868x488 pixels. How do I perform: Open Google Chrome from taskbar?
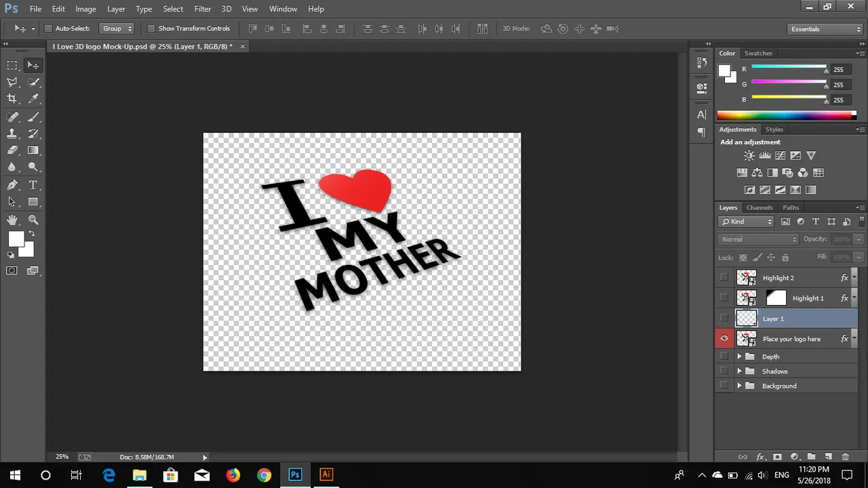tap(264, 474)
